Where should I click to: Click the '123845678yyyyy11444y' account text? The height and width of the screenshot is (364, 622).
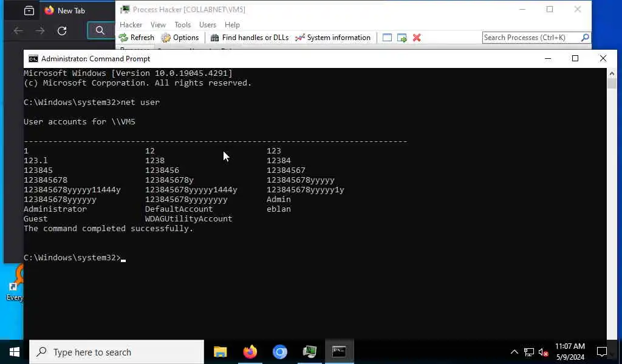point(72,190)
